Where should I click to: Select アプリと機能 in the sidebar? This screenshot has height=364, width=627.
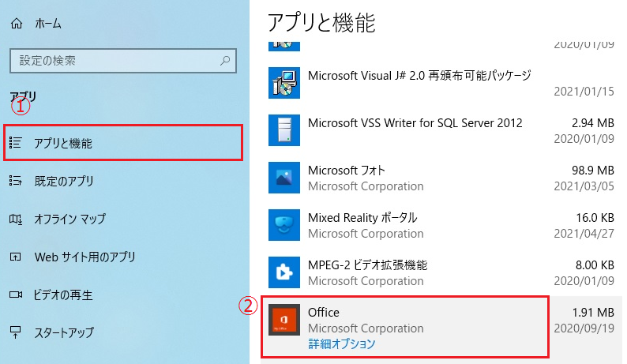(123, 143)
